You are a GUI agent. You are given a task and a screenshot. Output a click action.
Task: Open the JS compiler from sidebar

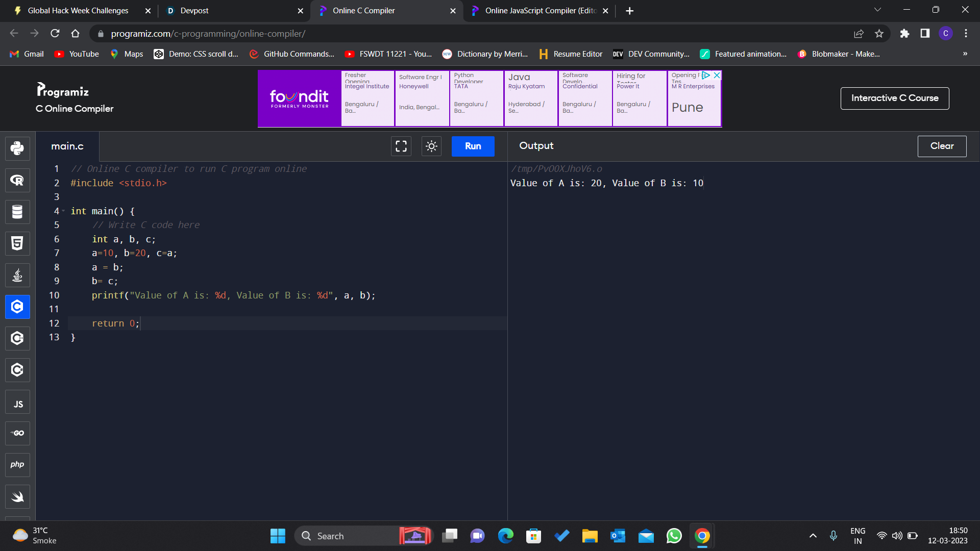click(17, 402)
